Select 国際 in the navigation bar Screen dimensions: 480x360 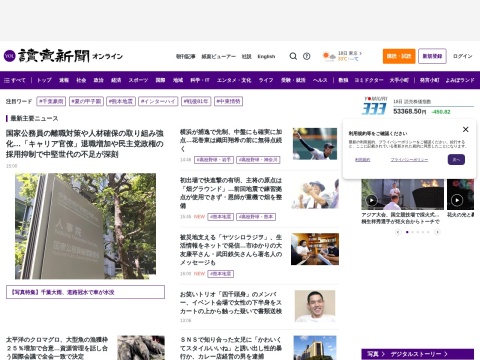(160, 80)
